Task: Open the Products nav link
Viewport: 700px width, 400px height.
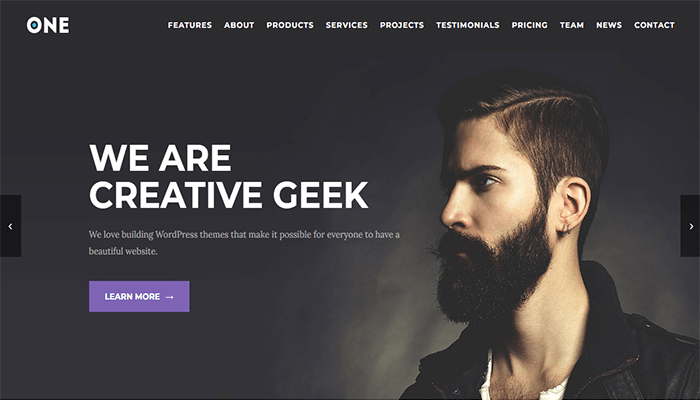Action: (290, 25)
